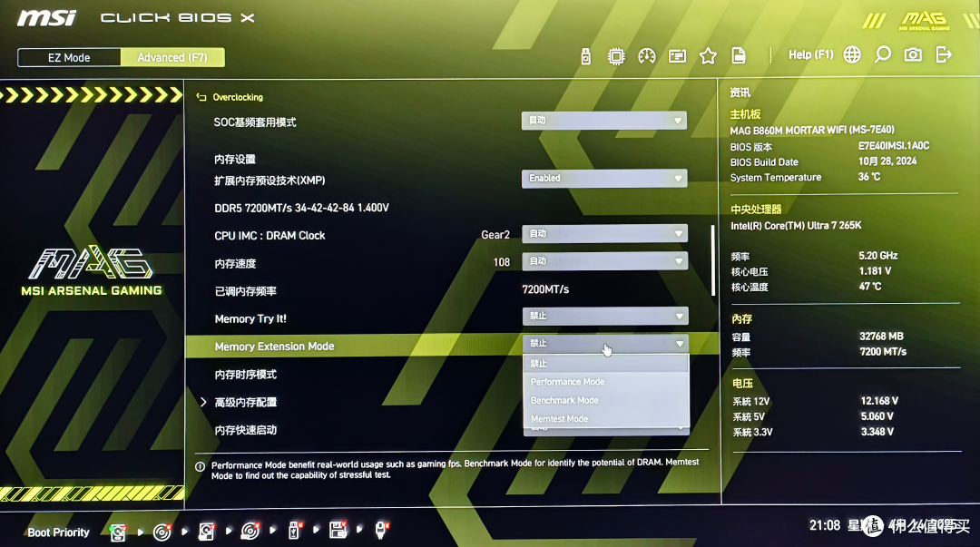Click the Intel Core Ultra 7 265K text
This screenshot has height=547, width=980.
coord(796,226)
